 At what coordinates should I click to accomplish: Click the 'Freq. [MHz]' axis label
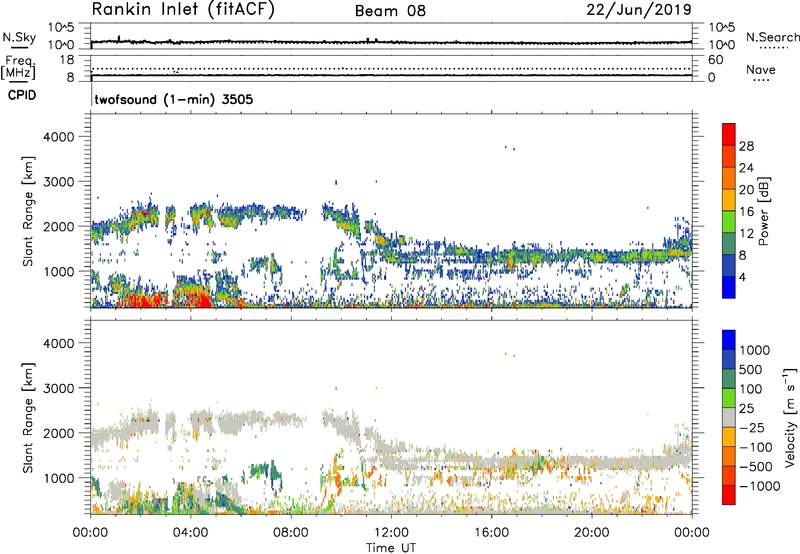[18, 68]
